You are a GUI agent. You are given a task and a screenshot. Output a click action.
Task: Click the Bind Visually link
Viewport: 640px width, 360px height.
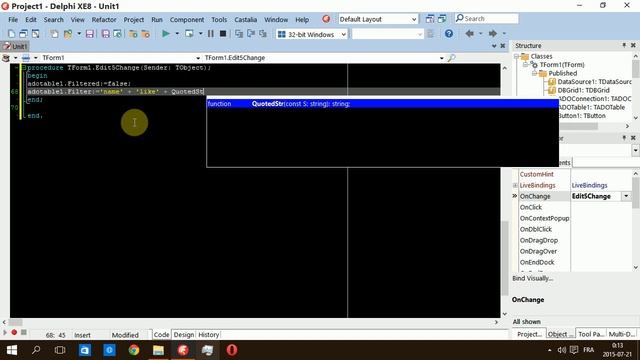point(533,278)
